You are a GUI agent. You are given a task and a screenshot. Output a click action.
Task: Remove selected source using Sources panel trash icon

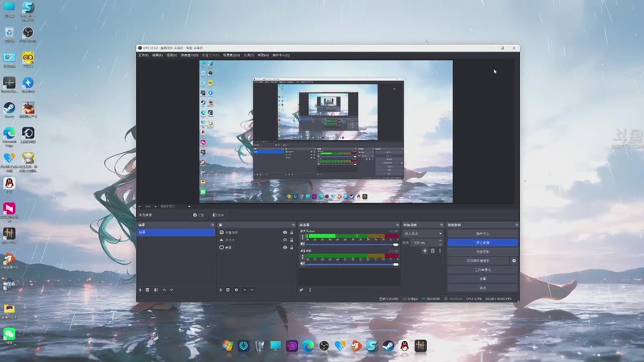(228, 290)
